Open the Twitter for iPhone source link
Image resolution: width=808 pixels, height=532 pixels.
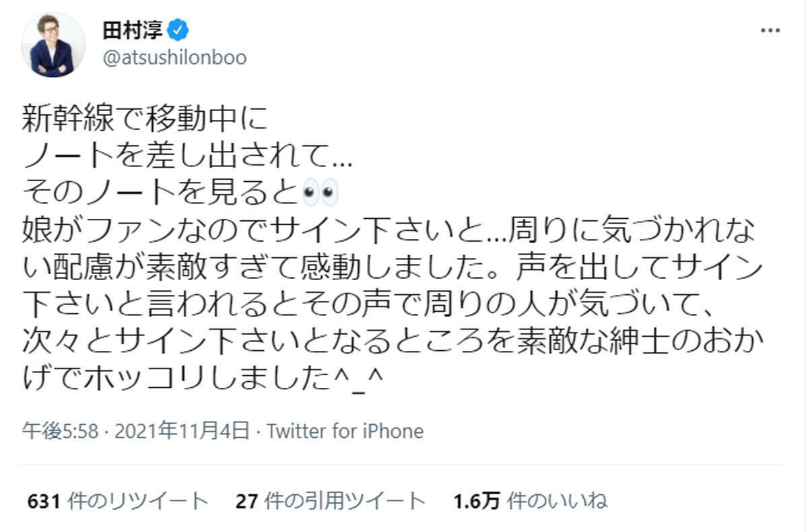[x=345, y=431]
